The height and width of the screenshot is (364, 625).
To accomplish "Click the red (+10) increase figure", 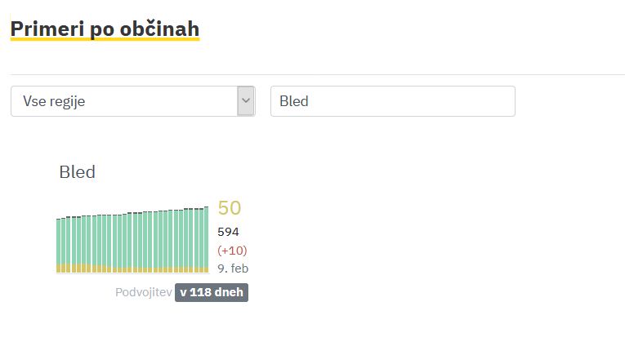I will (x=232, y=250).
